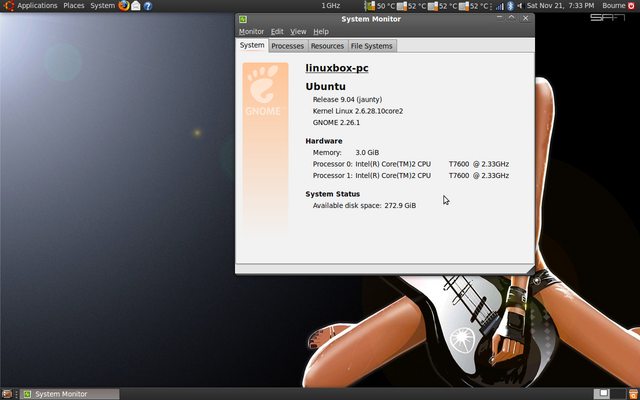
Task: Click the System Status heading
Action: tap(333, 194)
